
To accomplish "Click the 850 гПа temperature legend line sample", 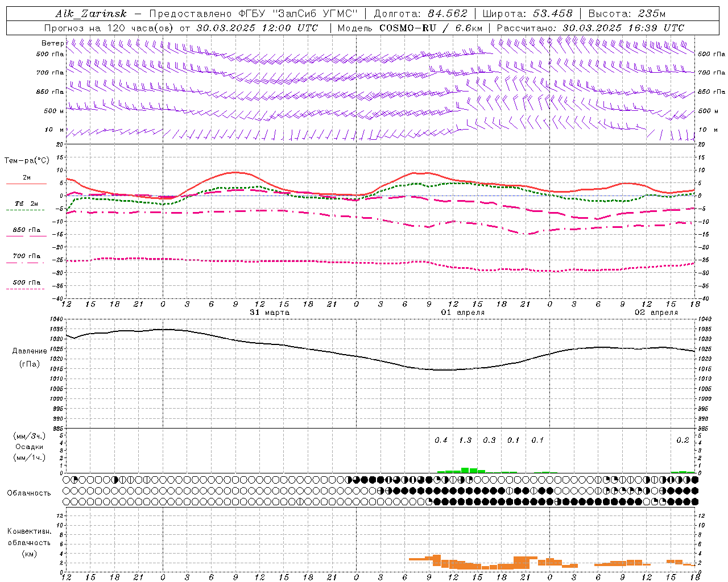I will click(26, 236).
